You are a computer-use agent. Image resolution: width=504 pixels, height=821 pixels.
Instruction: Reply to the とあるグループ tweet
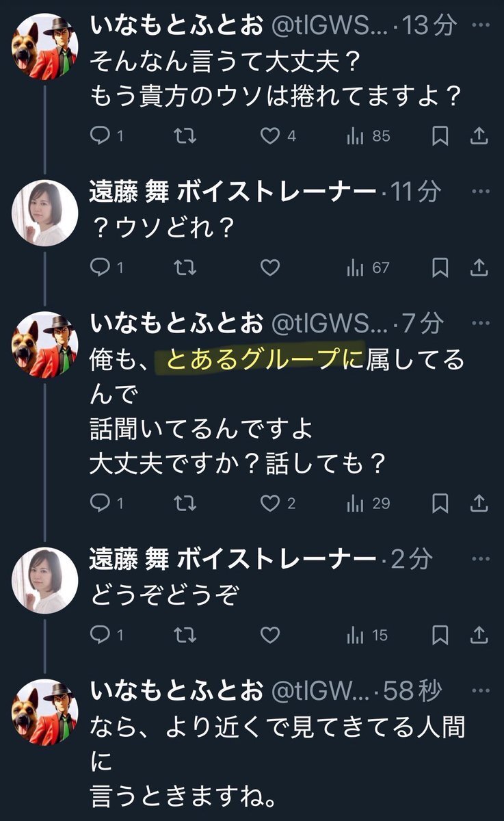point(106,504)
